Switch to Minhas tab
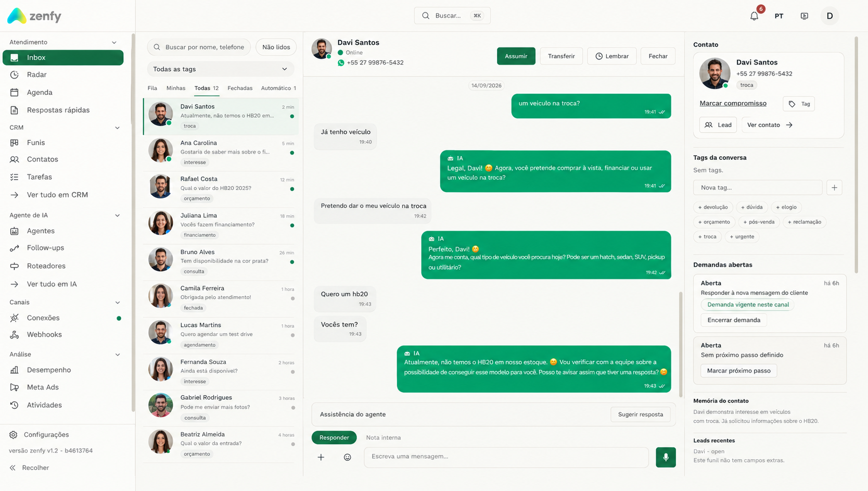The image size is (868, 491). 176,89
